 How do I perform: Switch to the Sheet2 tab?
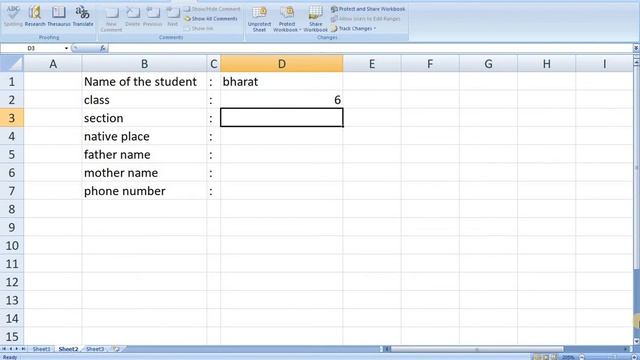pos(68,349)
